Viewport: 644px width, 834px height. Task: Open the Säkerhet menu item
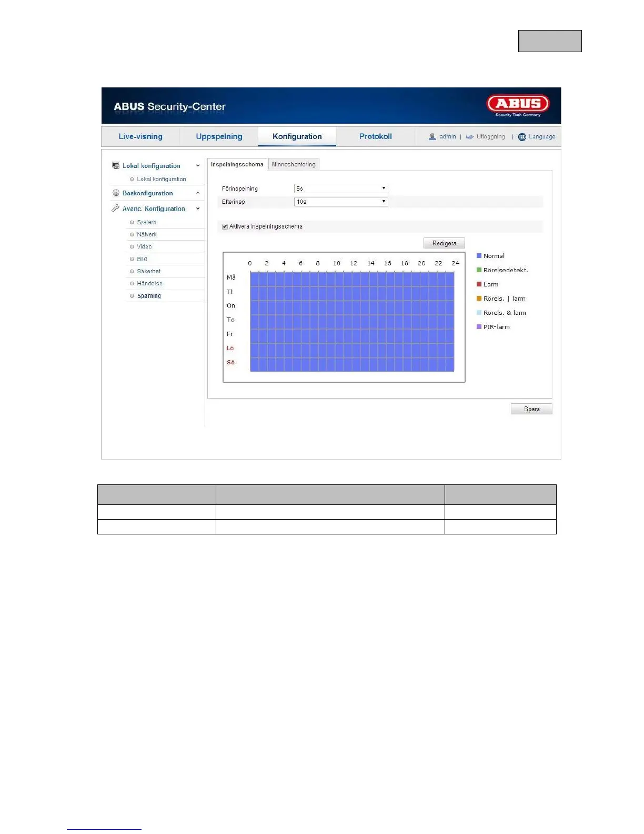point(149,272)
